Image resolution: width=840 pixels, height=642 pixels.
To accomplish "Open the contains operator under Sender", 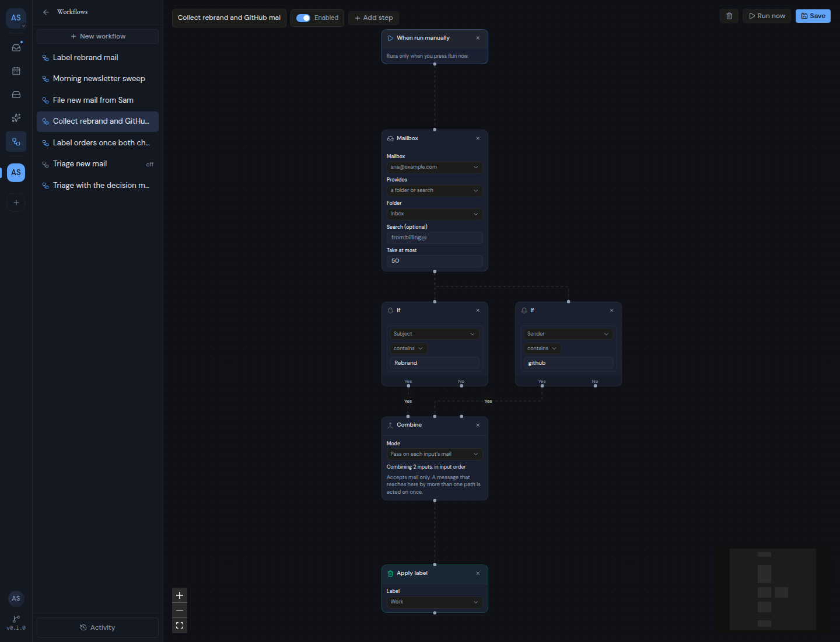I will (x=542, y=348).
